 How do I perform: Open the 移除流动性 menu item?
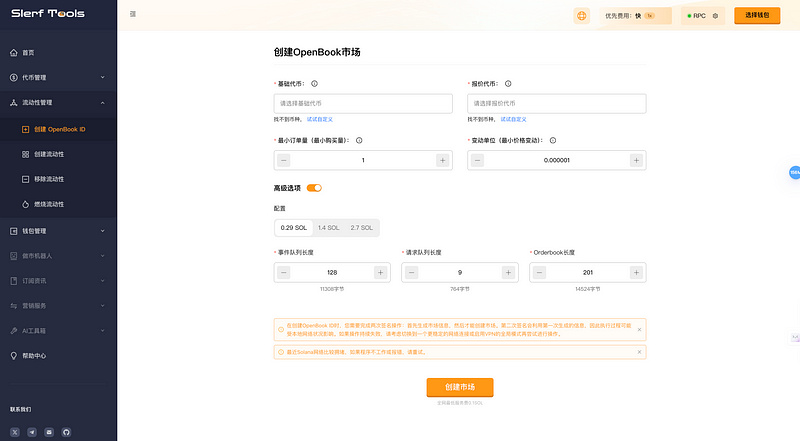coord(58,179)
